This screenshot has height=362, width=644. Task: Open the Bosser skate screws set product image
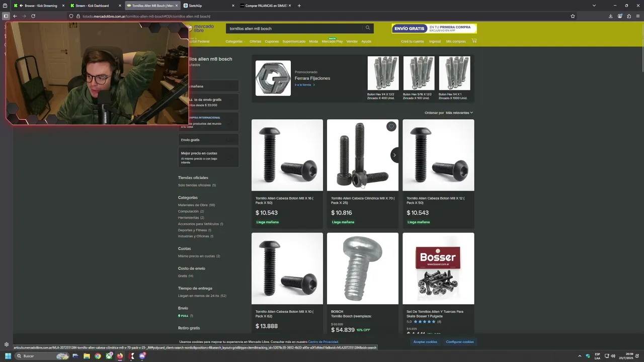438,268
